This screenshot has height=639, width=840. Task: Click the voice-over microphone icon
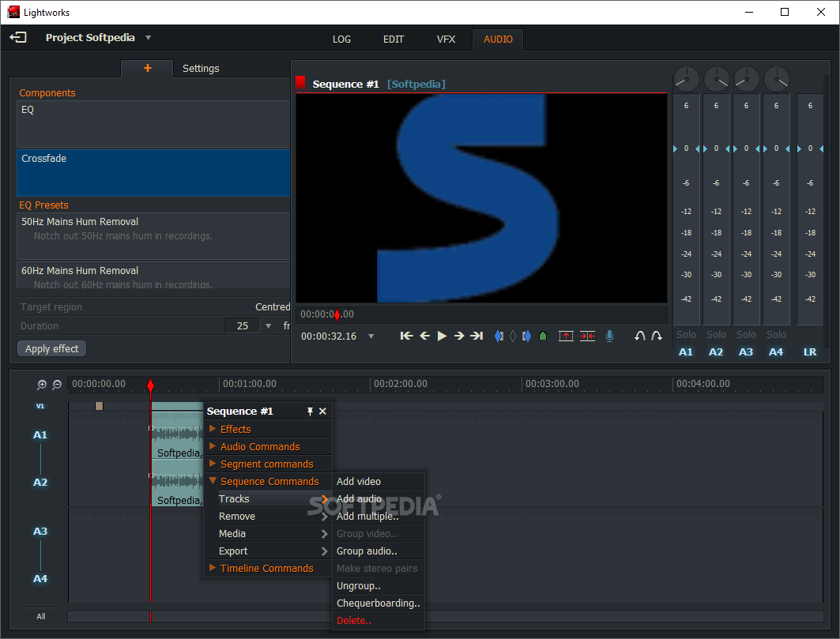click(x=609, y=336)
